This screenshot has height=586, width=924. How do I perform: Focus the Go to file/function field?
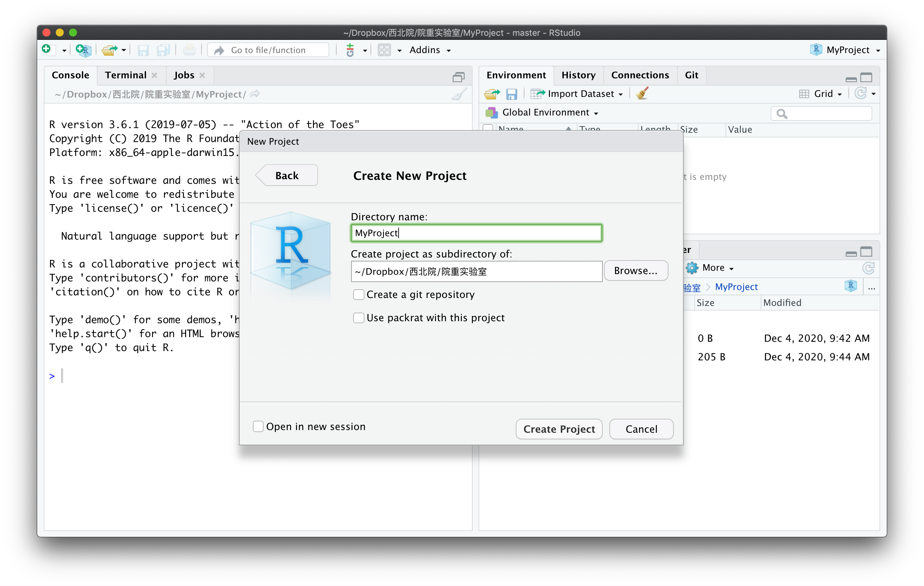tap(268, 50)
